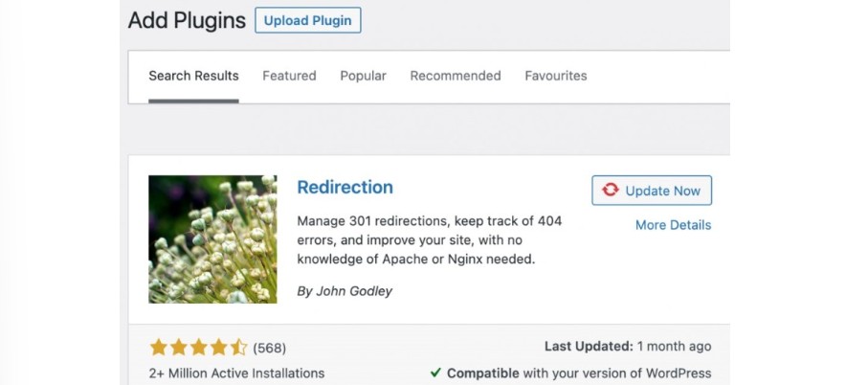Select the Popular tab

[x=363, y=76]
